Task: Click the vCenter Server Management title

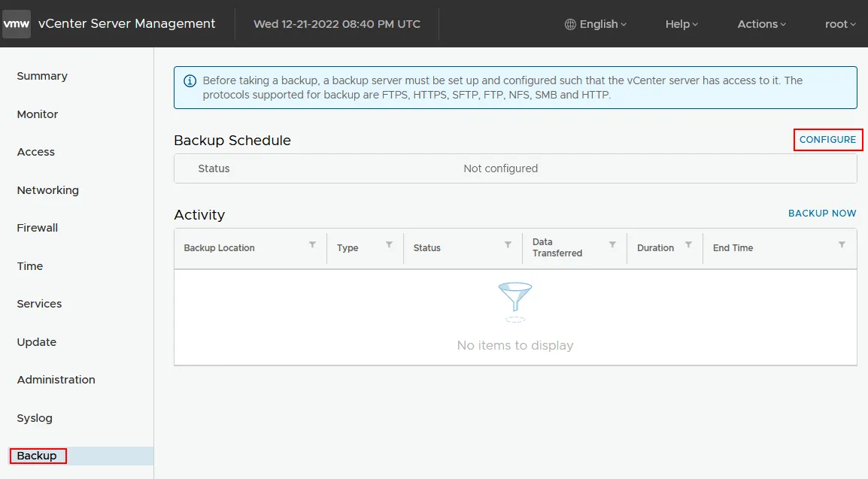Action: [126, 24]
